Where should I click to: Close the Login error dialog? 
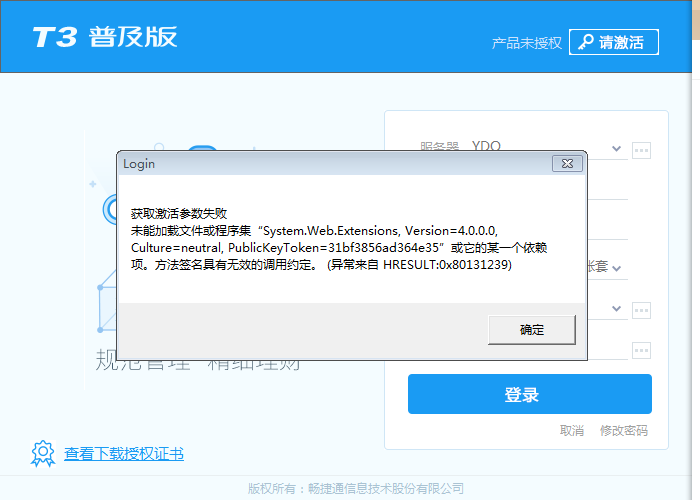pos(567,163)
